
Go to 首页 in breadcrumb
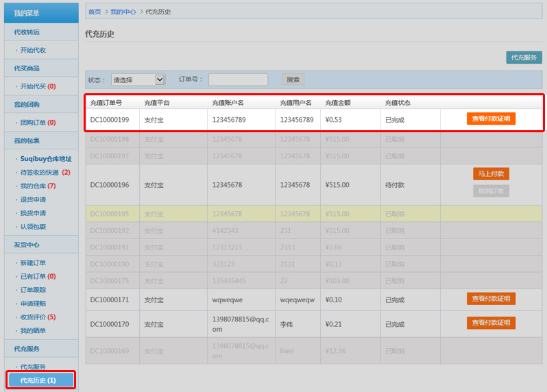coord(95,12)
